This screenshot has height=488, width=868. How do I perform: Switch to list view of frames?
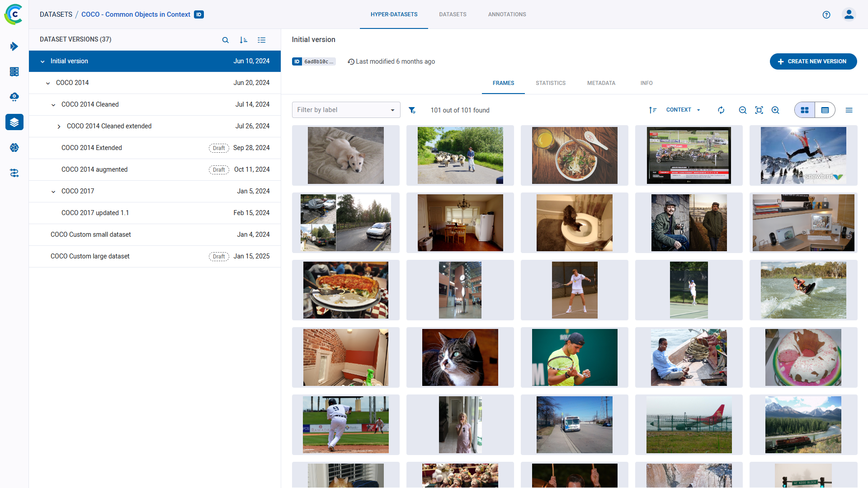pyautogui.click(x=825, y=110)
